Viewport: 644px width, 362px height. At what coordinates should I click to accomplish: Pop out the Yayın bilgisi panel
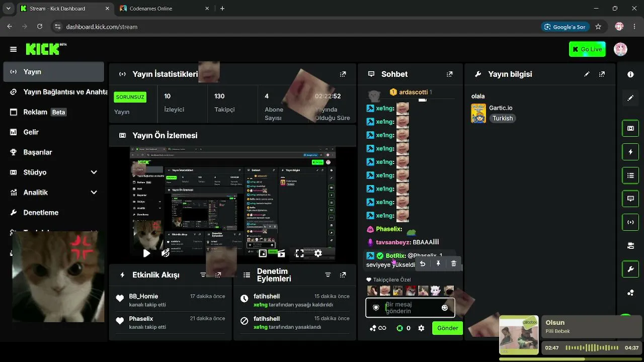click(x=602, y=74)
